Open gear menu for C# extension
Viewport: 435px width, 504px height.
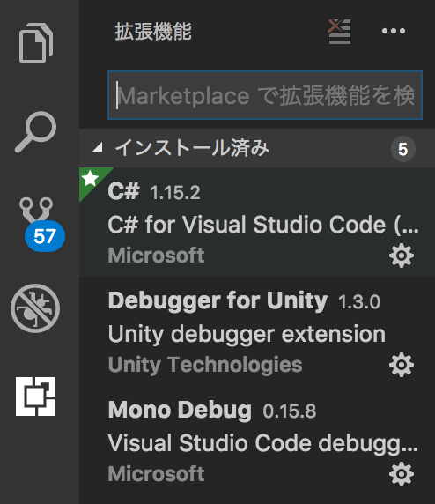(402, 256)
